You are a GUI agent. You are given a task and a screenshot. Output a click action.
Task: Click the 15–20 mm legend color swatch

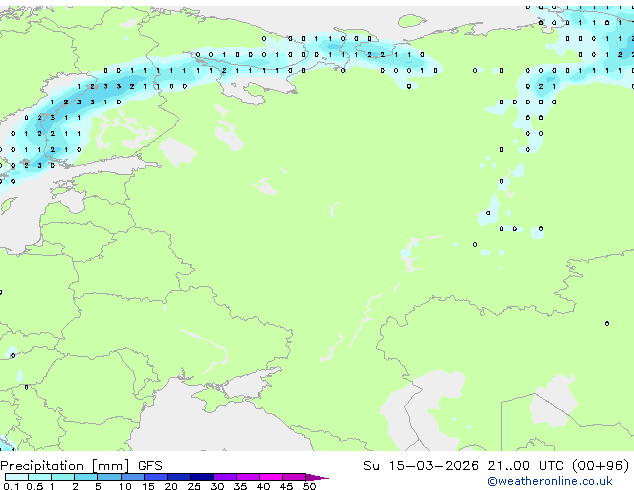155,477
